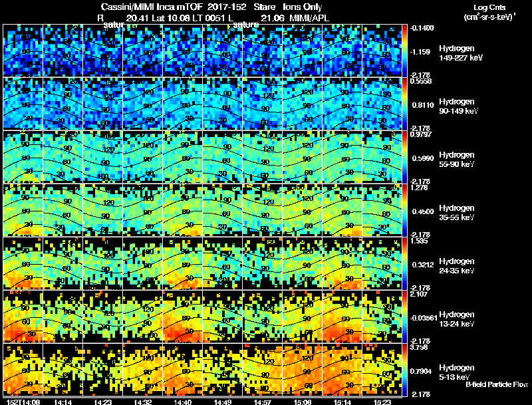
Task: Click the '152T14:06' time axis label
Action: [x=23, y=402]
